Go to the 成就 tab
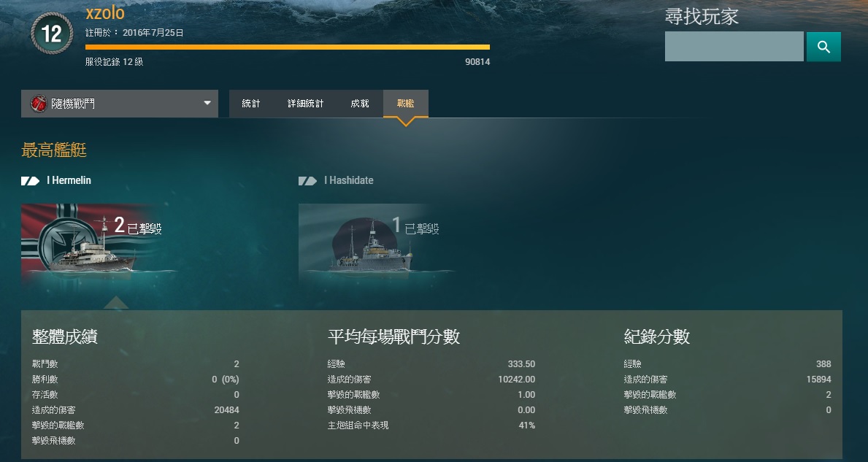Viewport: 868px width, 462px height. (x=360, y=104)
